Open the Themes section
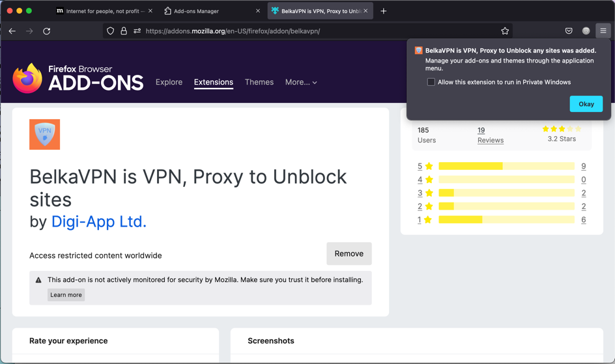Image resolution: width=615 pixels, height=364 pixels. [259, 82]
